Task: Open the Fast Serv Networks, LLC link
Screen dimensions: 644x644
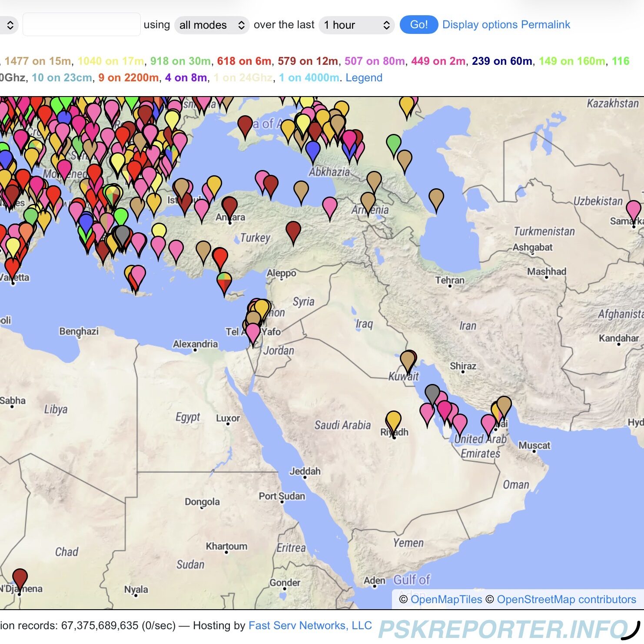Action: coord(310,625)
